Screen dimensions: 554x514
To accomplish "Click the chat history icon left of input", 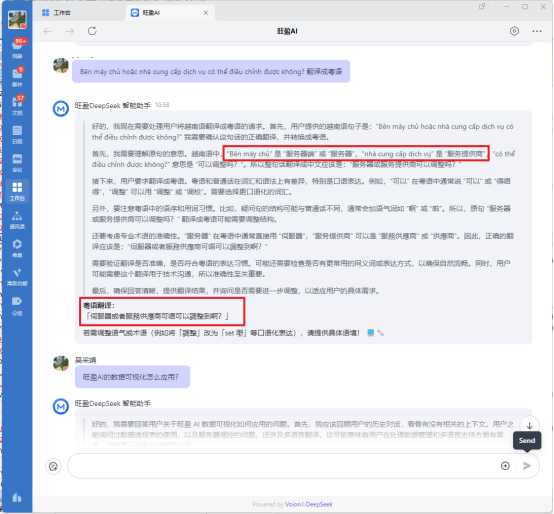I will pos(53,466).
